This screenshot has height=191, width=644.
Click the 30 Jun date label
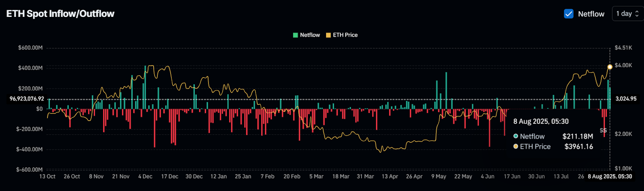pyautogui.click(x=537, y=177)
